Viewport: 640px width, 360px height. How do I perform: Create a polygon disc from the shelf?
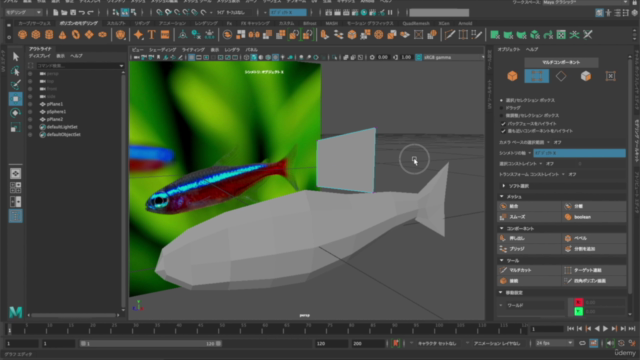click(x=102, y=35)
